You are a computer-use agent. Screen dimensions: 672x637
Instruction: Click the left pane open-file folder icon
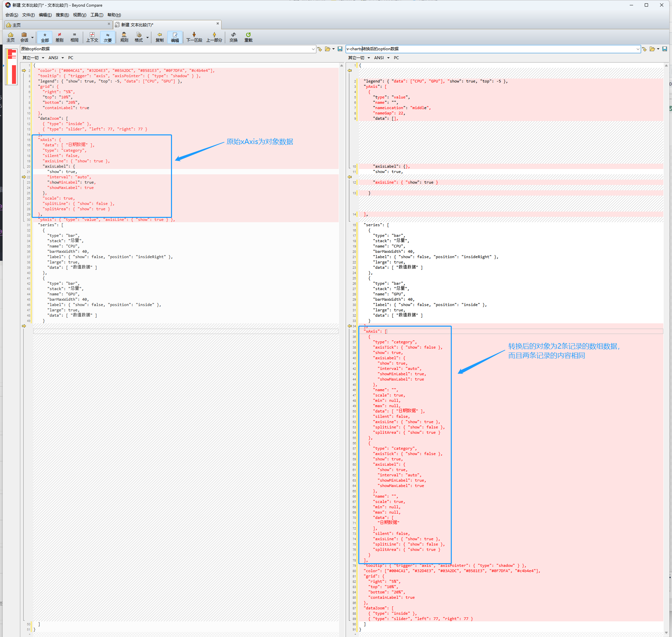click(x=327, y=49)
